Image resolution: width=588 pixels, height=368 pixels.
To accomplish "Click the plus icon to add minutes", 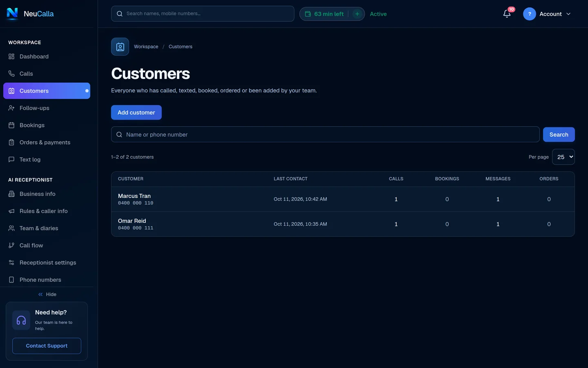I will point(357,14).
